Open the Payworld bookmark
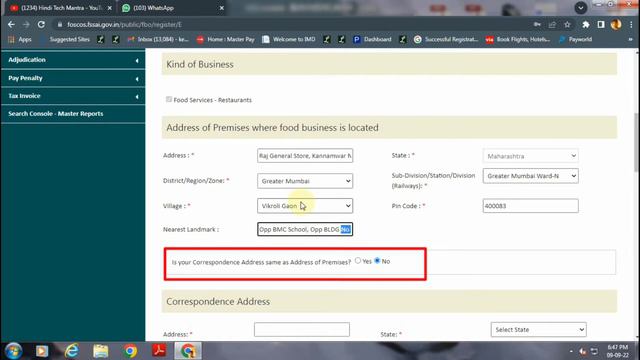 coord(575,39)
